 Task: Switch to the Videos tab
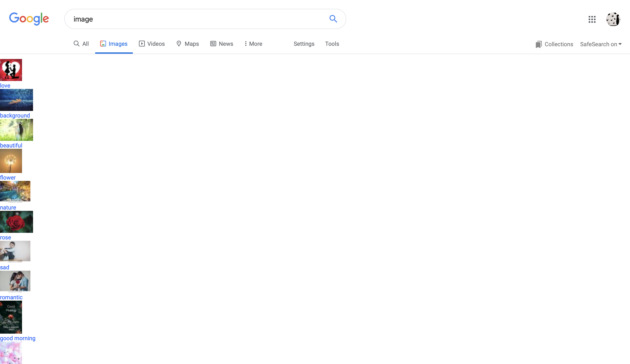tap(152, 44)
